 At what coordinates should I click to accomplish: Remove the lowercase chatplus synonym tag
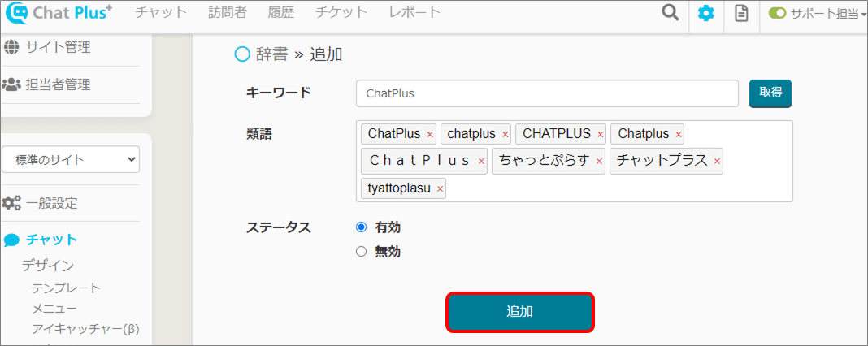click(505, 134)
